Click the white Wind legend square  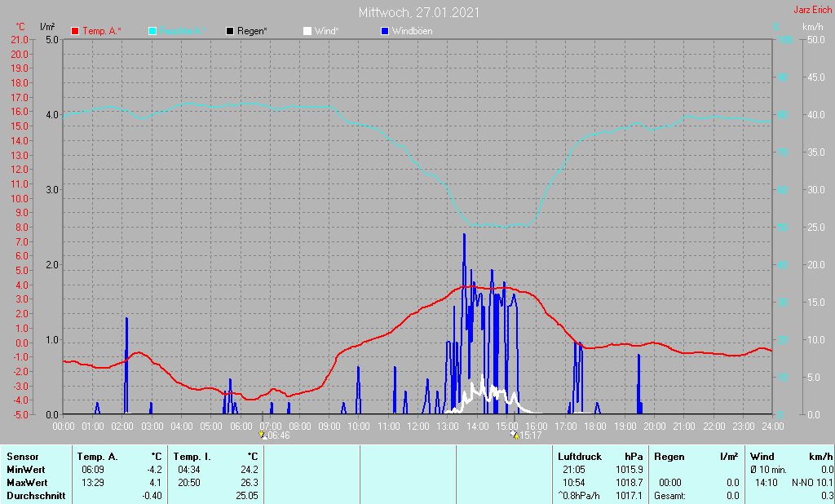pos(307,31)
